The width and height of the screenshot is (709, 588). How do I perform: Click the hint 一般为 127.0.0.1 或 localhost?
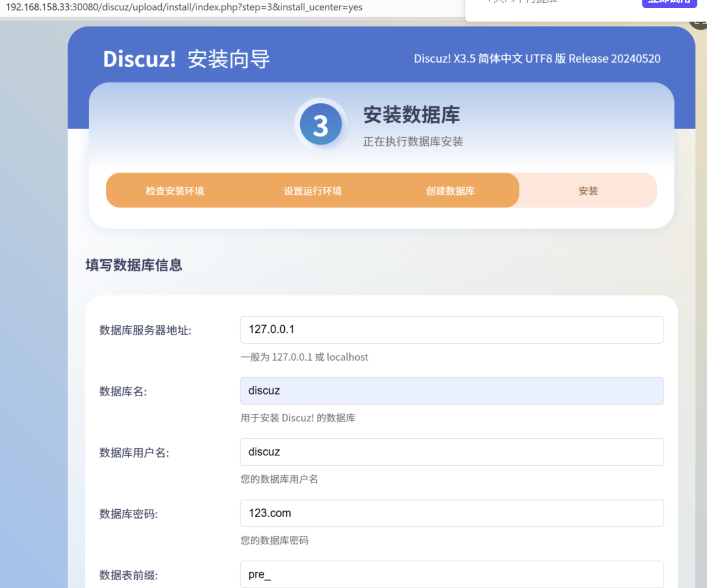[304, 357]
